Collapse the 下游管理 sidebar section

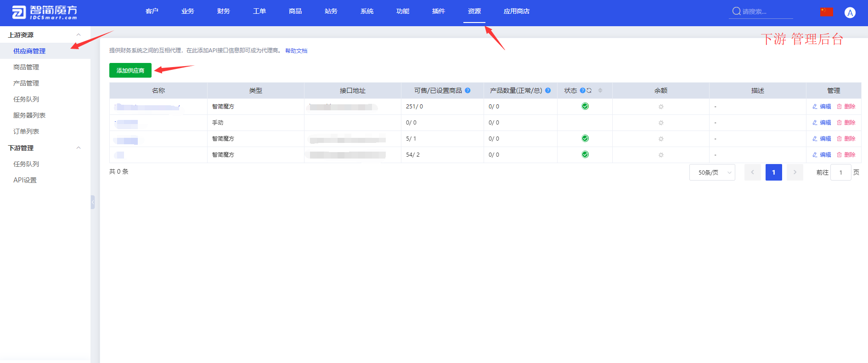tap(79, 148)
